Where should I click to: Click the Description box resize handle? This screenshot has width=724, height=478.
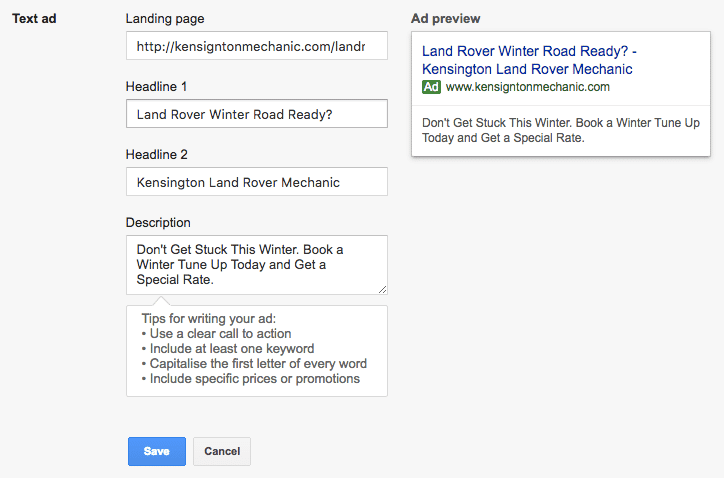coord(382,288)
